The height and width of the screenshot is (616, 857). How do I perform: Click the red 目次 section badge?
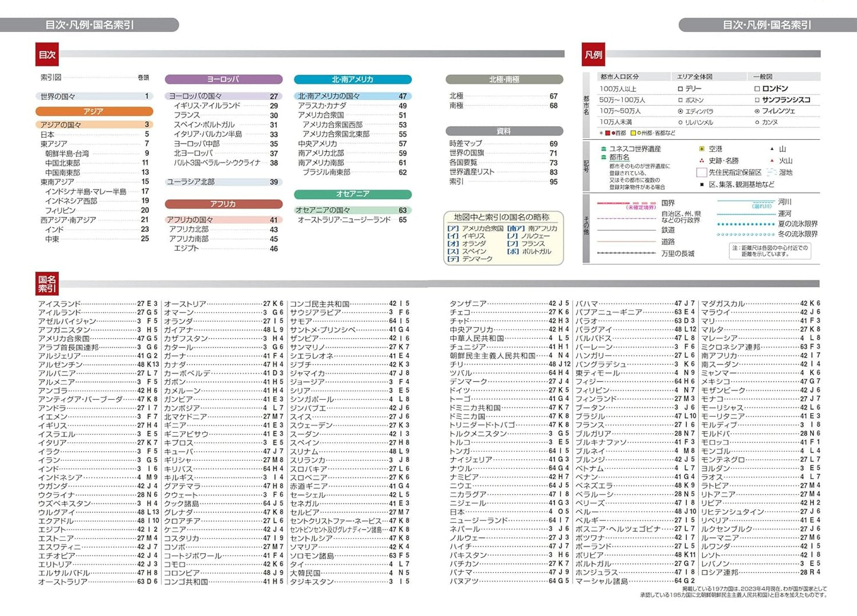click(47, 55)
